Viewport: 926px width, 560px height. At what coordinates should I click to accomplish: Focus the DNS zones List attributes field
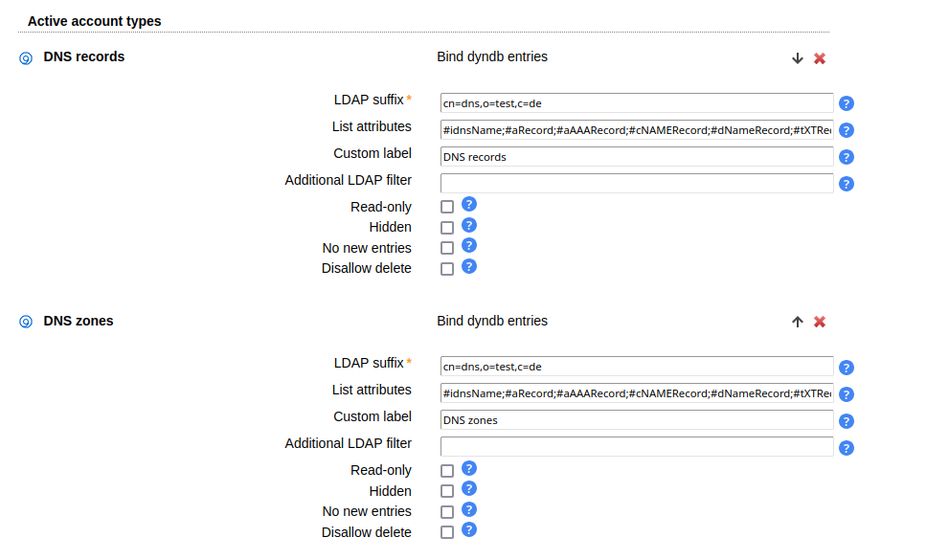[636, 393]
